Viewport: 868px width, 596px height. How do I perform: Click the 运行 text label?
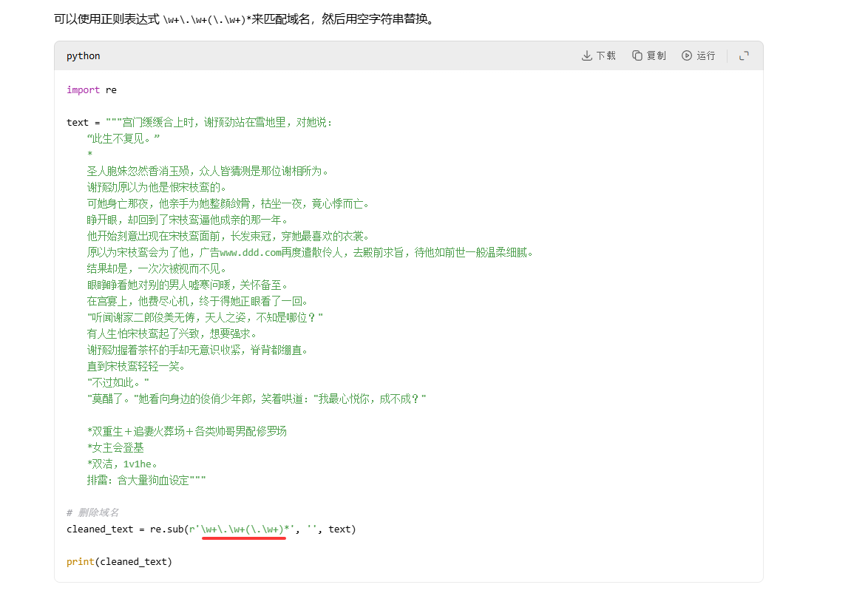[x=706, y=55]
